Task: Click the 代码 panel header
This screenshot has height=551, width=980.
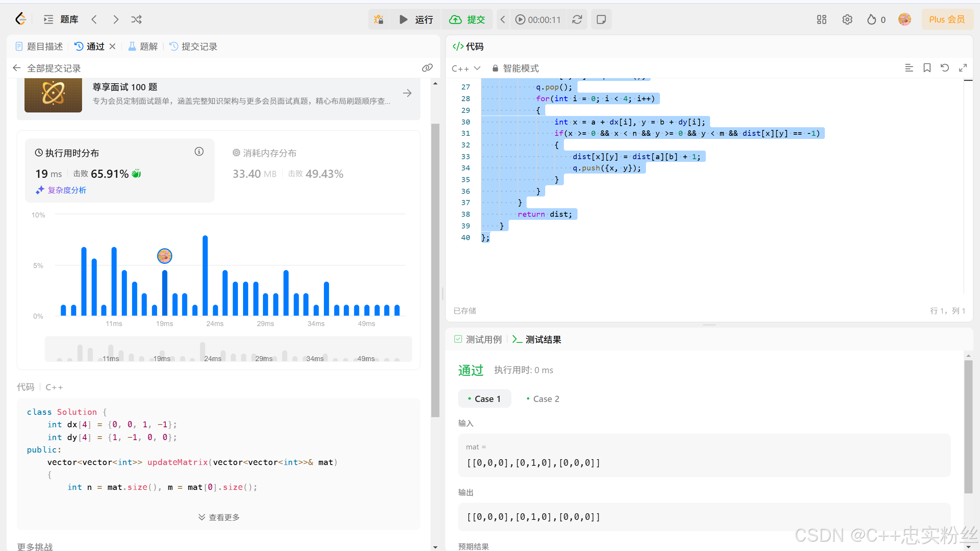Action: coord(468,47)
